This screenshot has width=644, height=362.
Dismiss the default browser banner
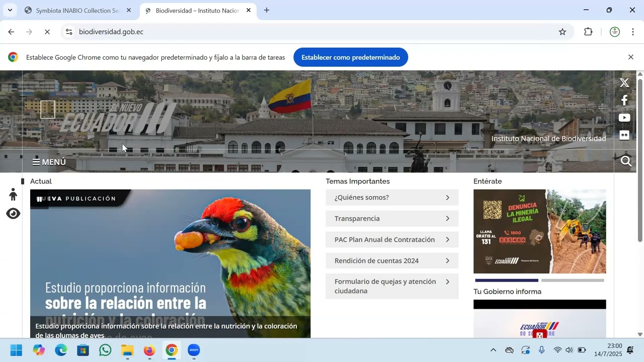pyautogui.click(x=630, y=57)
